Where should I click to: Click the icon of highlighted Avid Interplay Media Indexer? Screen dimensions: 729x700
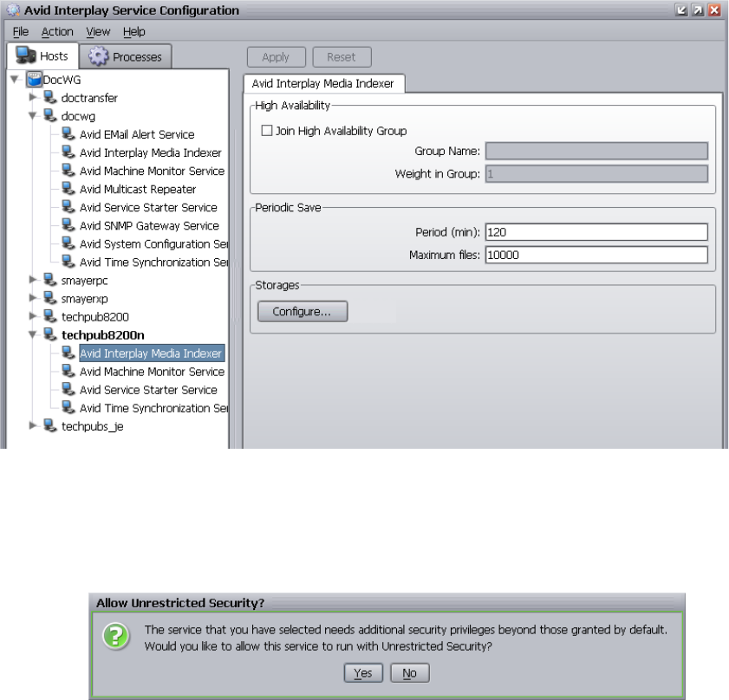[68, 353]
